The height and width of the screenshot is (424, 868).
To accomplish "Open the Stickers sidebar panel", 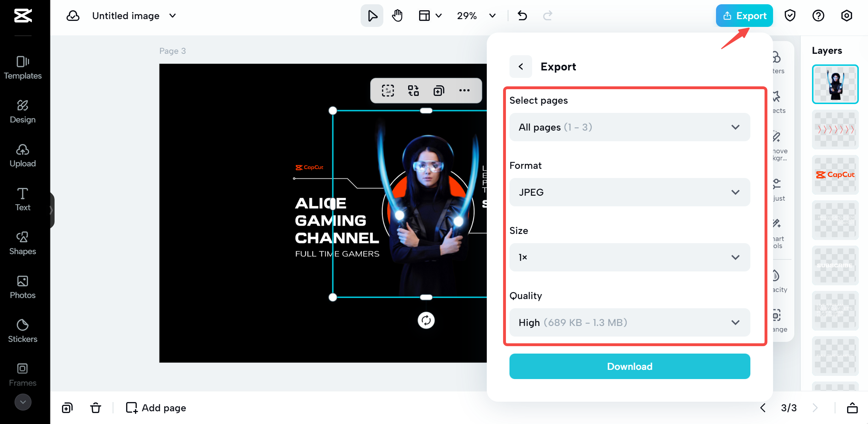I will [23, 331].
